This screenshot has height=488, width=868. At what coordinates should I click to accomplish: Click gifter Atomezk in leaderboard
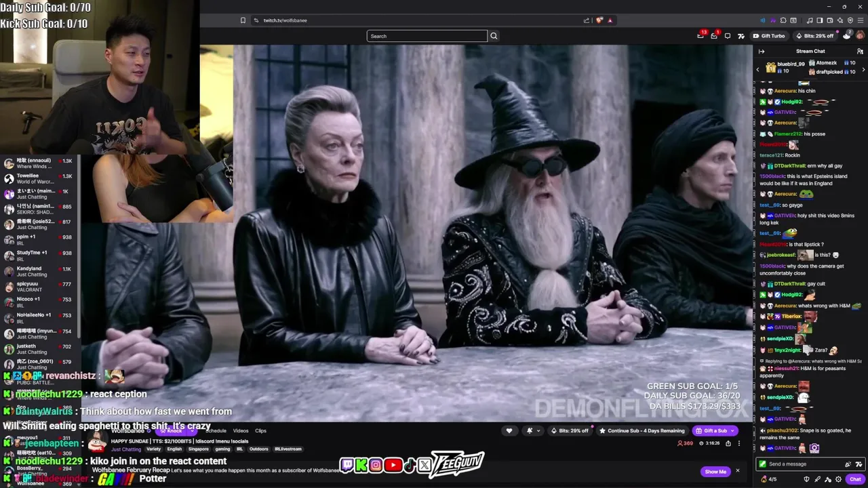(x=826, y=63)
